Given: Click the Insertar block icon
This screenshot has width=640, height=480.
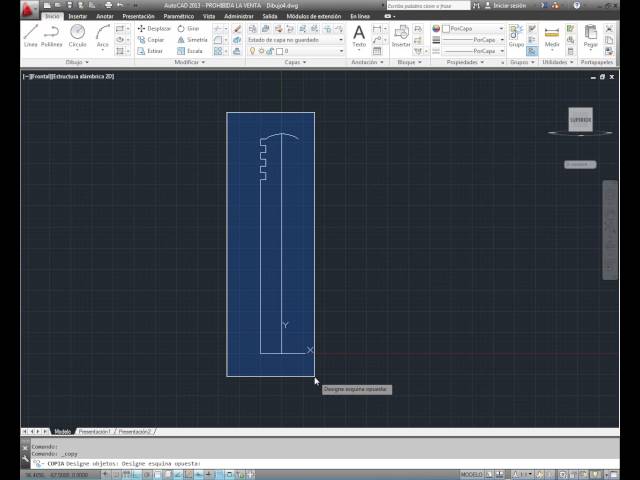Looking at the screenshot, I should click(401, 36).
